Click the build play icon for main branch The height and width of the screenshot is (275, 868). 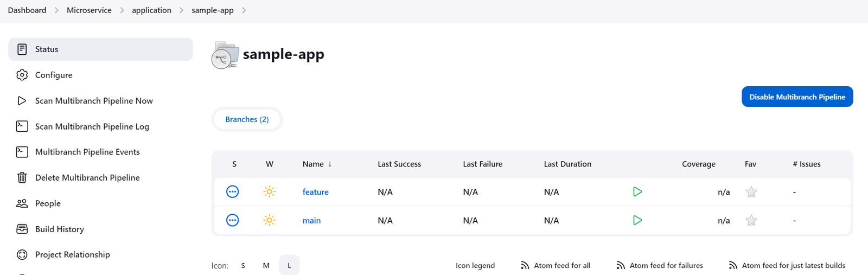pos(637,220)
